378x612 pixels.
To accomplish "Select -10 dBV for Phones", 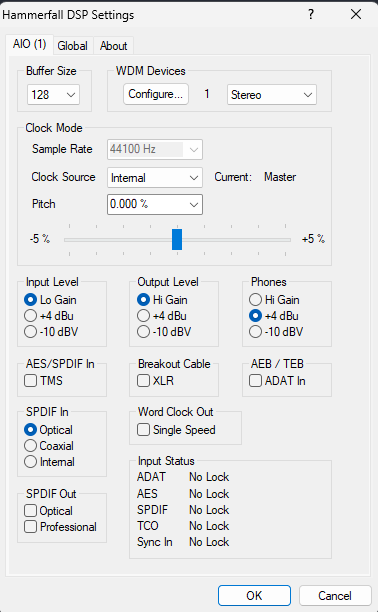I will (276, 332).
